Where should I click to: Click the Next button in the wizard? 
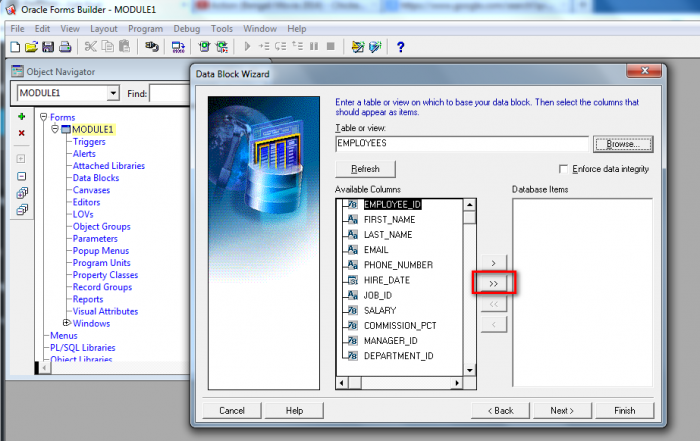tap(561, 410)
